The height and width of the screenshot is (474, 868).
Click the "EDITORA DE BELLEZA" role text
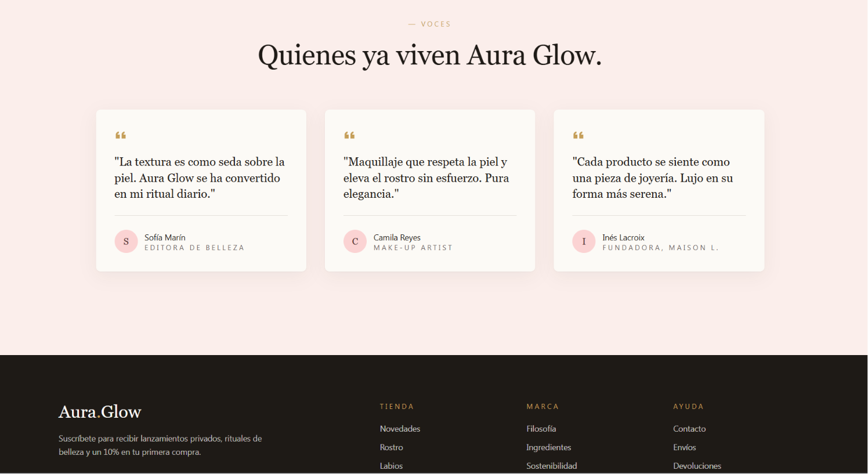pos(194,248)
